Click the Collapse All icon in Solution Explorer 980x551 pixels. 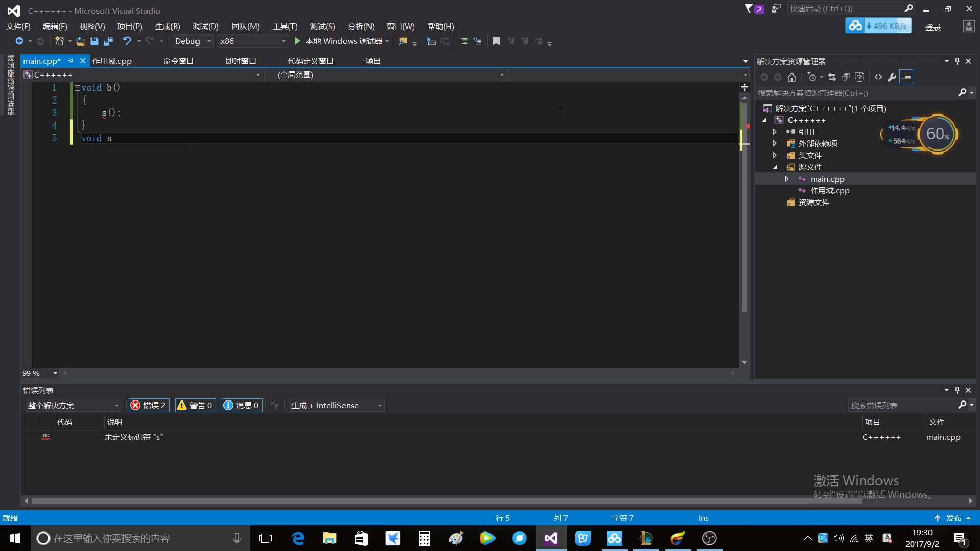click(846, 77)
